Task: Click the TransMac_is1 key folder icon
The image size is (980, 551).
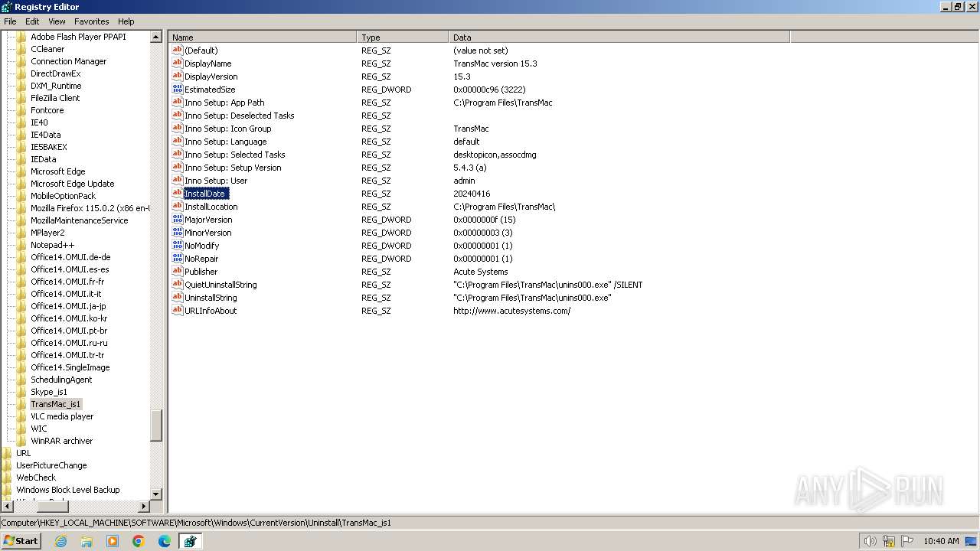Action: pyautogui.click(x=21, y=404)
